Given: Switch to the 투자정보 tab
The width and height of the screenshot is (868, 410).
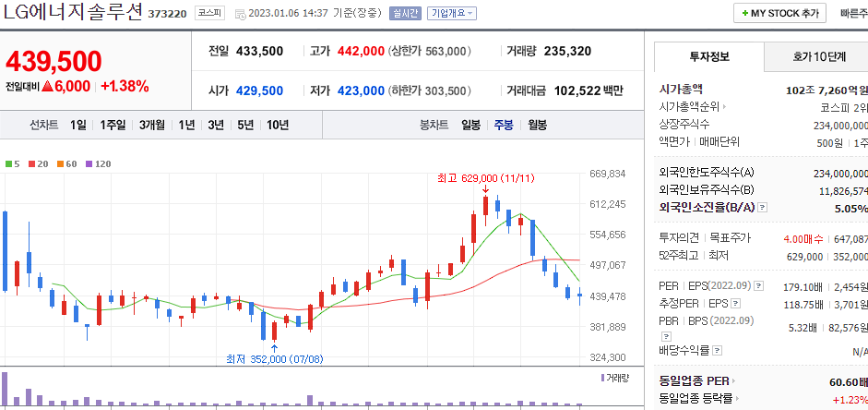Looking at the screenshot, I should [709, 56].
